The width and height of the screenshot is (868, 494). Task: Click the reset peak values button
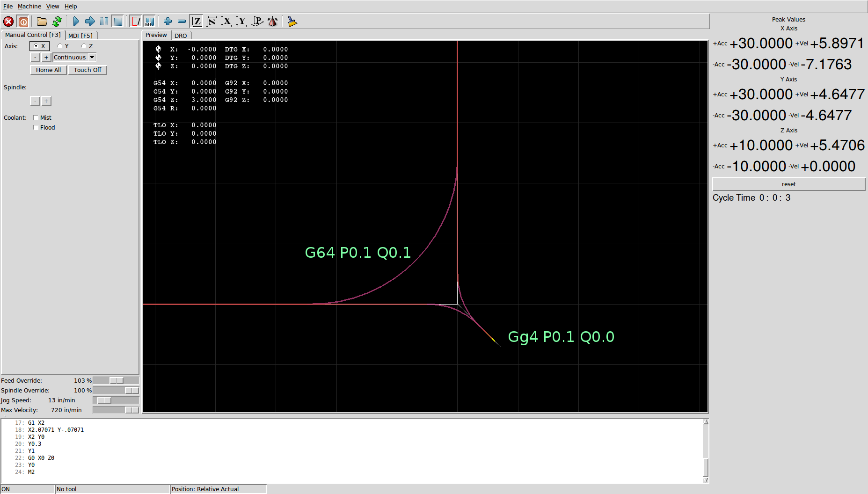(788, 184)
